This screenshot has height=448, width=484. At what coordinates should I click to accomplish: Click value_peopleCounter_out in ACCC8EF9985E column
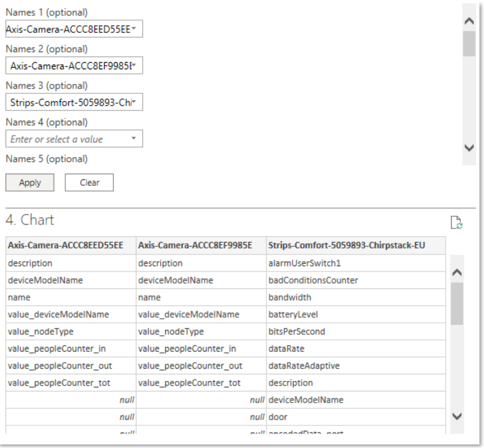[x=201, y=366]
